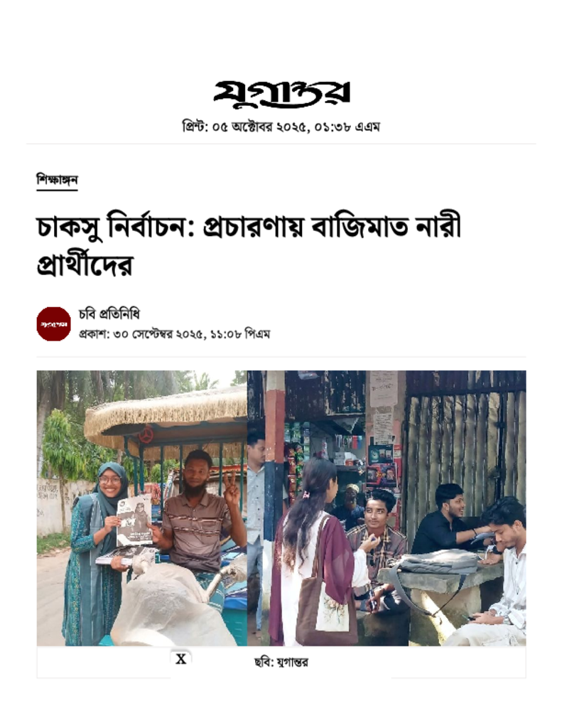Click the thatched rickshaw roof in the photo
Image resolution: width=562 pixels, height=728 pixels.
pos(166,414)
